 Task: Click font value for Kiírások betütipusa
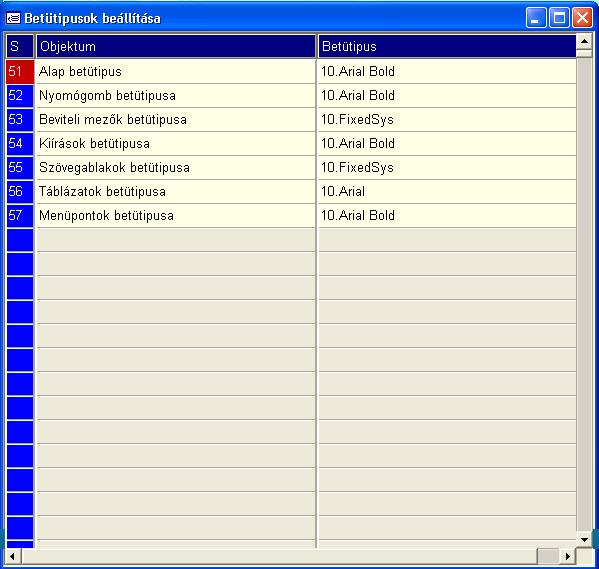(x=447, y=144)
